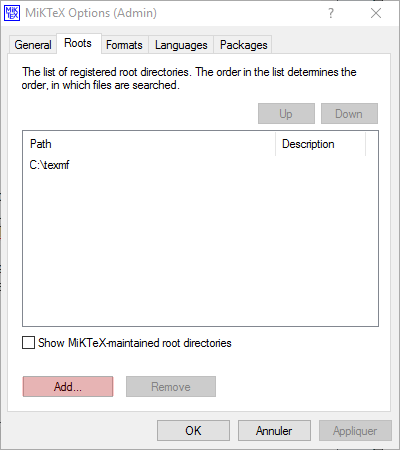Screen dimensions: 400x450
Task: Open the Formats tab
Action: 124,45
